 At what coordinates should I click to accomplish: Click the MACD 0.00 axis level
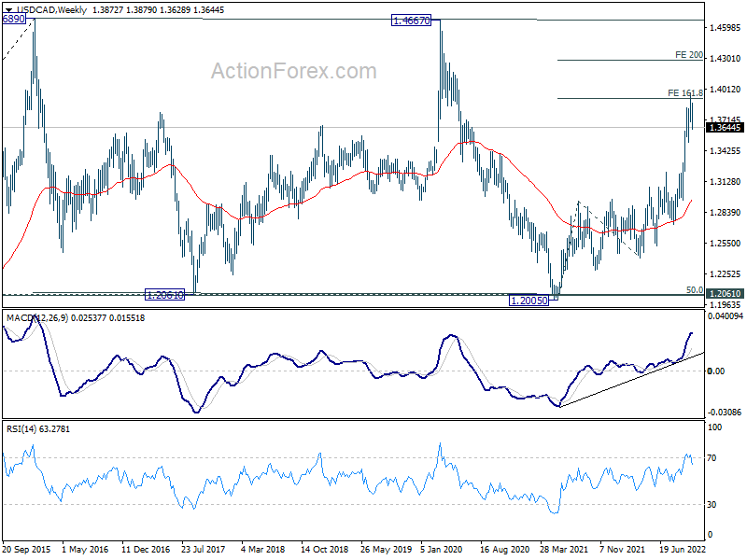[716, 371]
